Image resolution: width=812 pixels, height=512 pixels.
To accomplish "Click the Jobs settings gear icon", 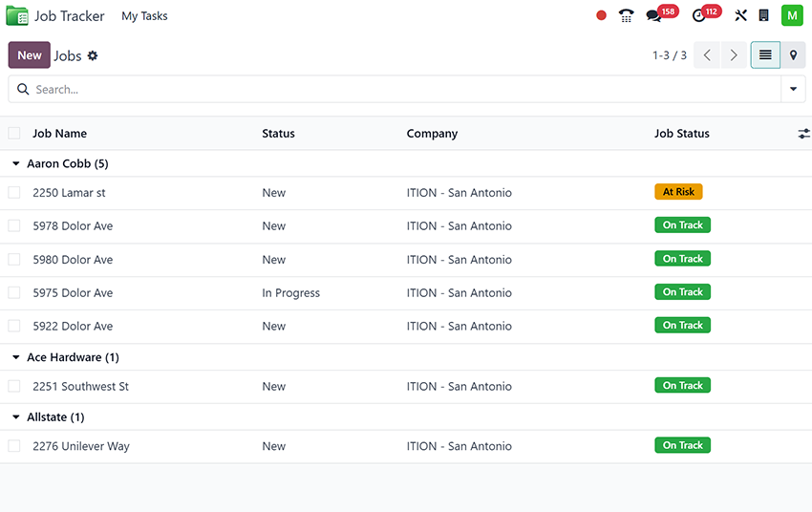I will 93,55.
